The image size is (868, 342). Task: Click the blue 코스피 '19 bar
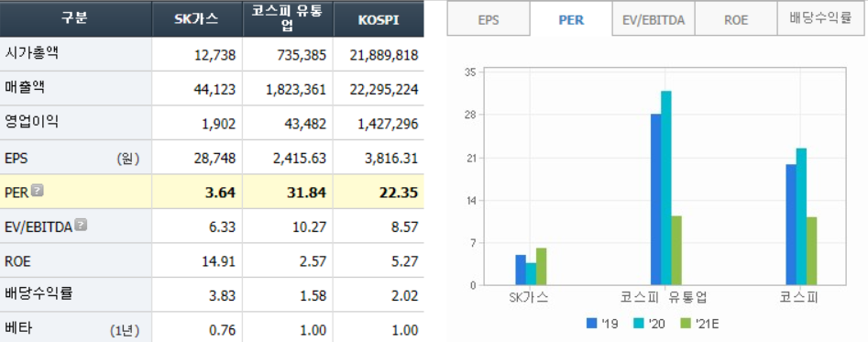[791, 225]
